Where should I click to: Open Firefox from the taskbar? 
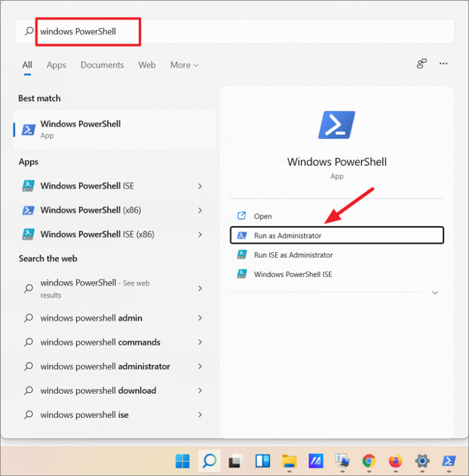click(395, 461)
